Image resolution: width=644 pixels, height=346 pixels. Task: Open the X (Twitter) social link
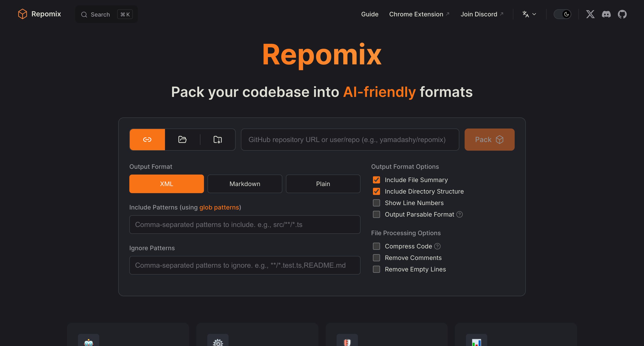coord(590,14)
